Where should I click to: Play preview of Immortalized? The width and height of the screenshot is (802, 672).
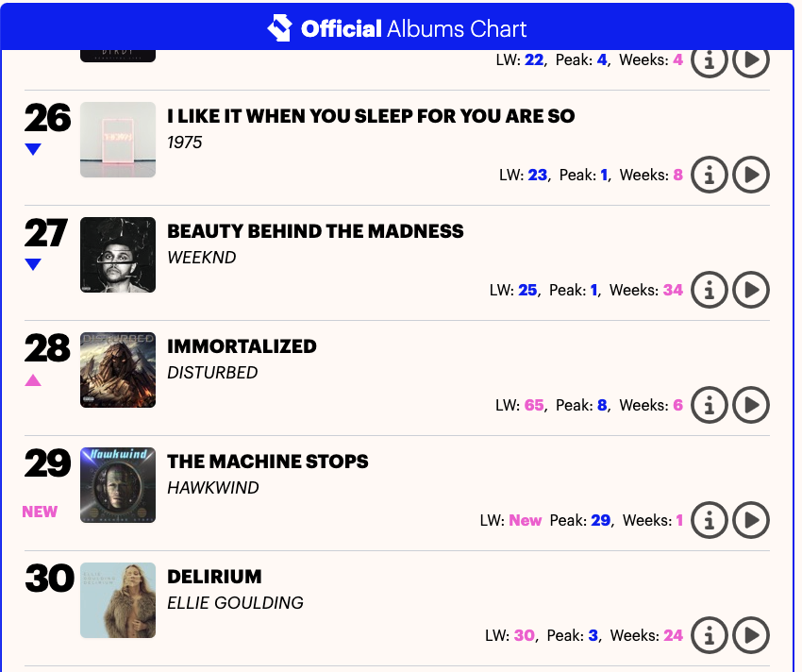click(751, 405)
